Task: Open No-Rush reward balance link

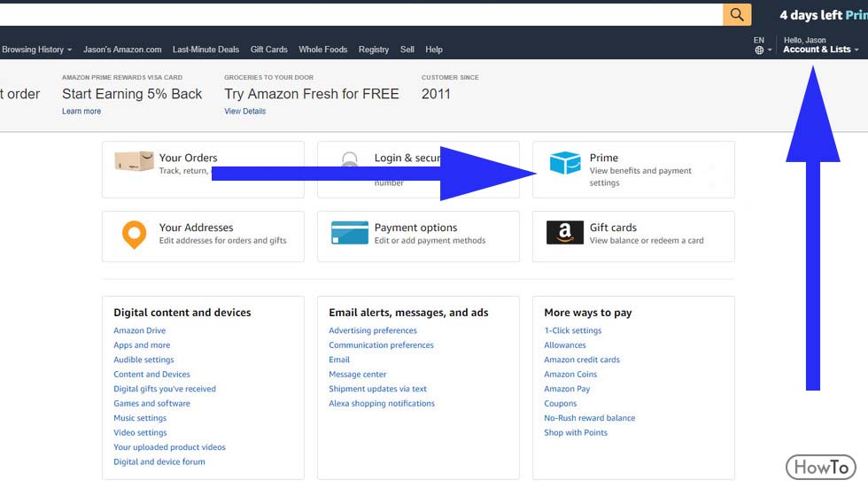Action: point(590,418)
